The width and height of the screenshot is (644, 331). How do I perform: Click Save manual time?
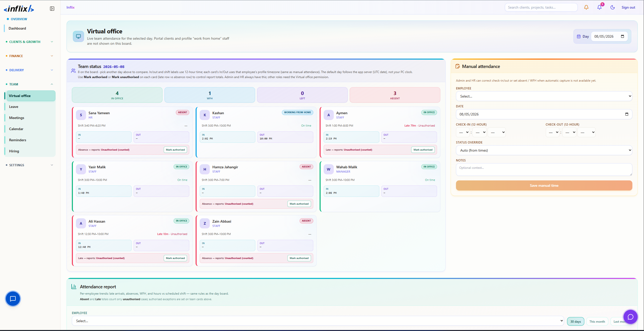544,185
